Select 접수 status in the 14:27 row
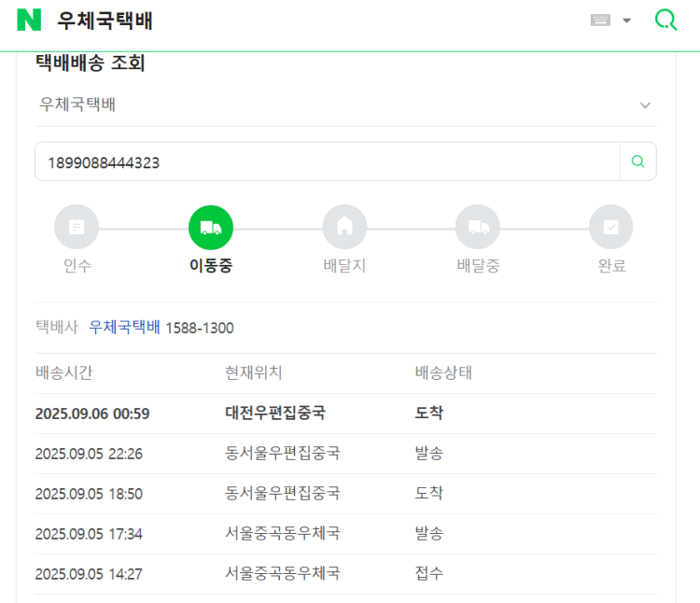Screen dimensions: 700x603 coord(429,573)
